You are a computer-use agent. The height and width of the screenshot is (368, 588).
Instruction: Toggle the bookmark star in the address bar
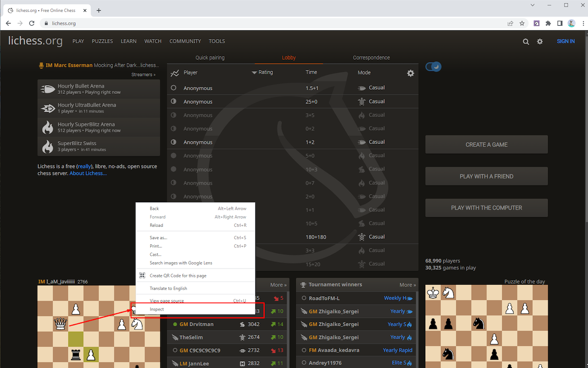click(x=522, y=23)
